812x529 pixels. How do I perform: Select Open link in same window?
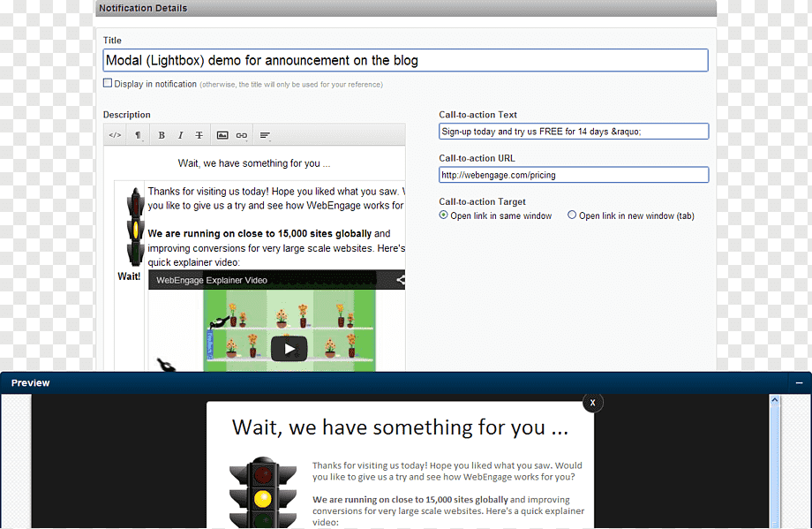click(x=443, y=215)
